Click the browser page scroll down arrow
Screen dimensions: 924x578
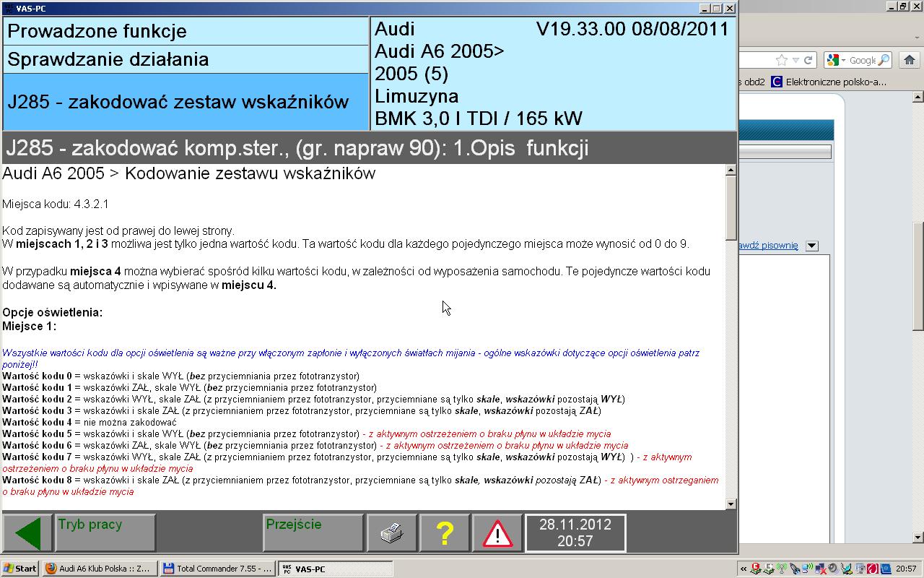coord(918,538)
